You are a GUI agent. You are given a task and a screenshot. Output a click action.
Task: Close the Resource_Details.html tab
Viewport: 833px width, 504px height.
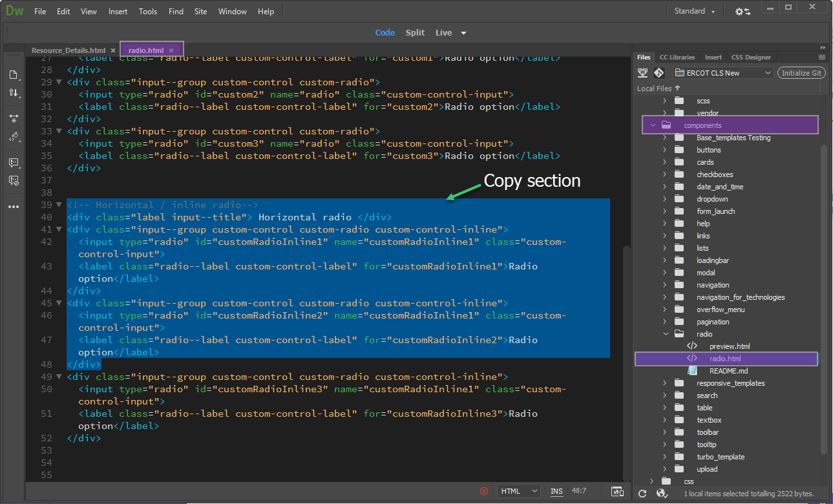coord(113,50)
